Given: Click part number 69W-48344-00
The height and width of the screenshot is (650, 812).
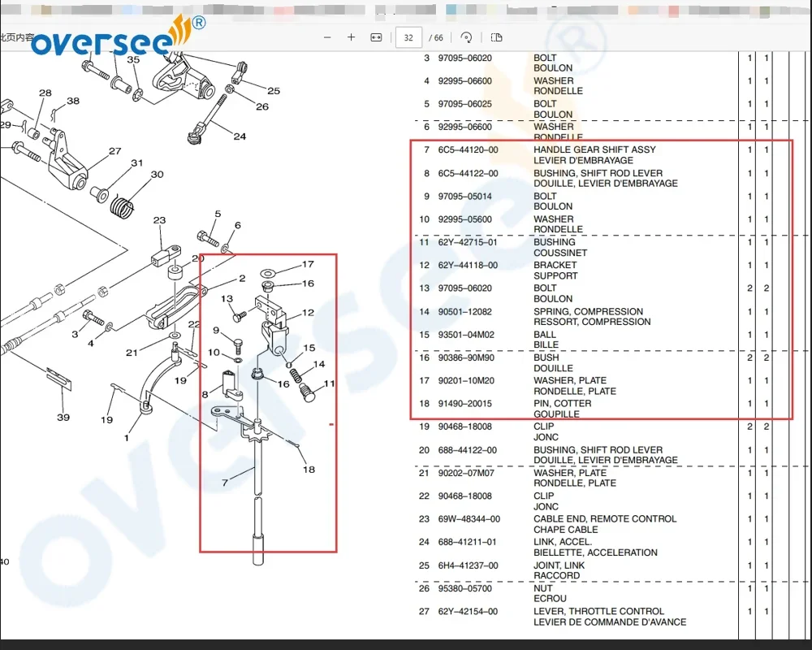Looking at the screenshot, I should click(x=469, y=519).
